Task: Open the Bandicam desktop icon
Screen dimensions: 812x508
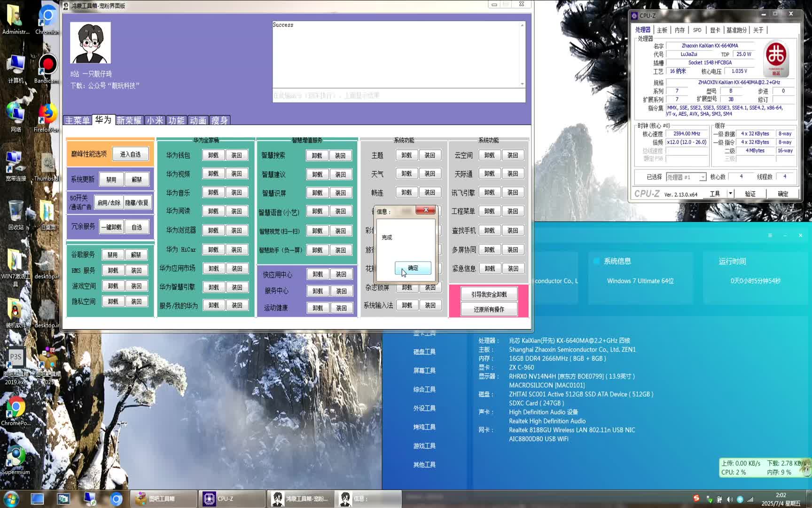Action: coord(47,68)
